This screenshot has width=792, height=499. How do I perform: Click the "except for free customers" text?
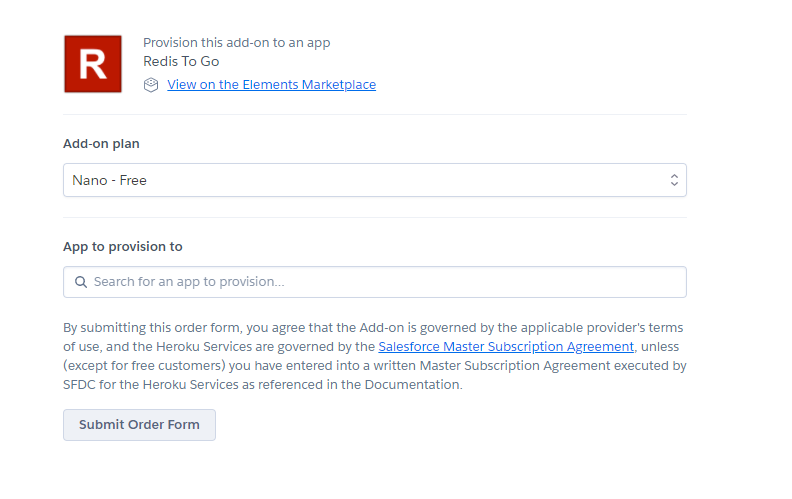[x=137, y=366]
